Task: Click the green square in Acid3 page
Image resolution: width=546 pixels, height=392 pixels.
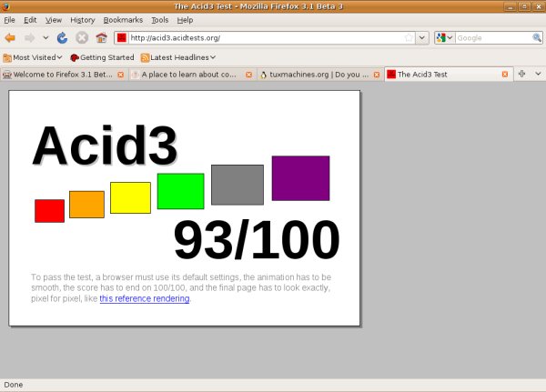Action: point(181,191)
